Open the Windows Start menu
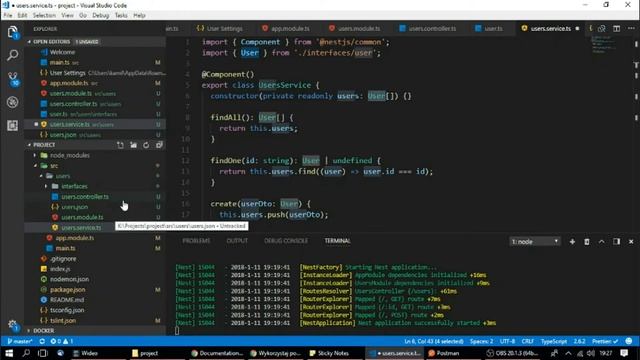This screenshot has width=640, height=360. click(9, 353)
